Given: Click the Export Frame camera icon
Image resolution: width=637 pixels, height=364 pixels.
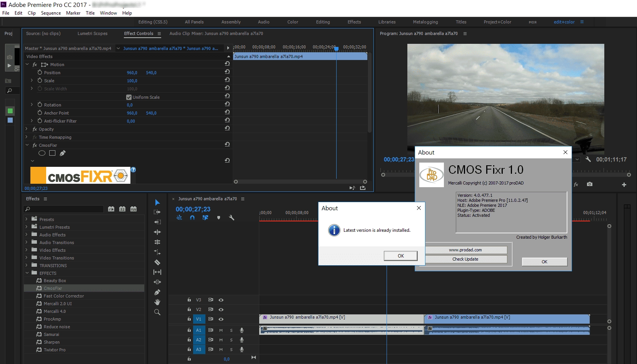Looking at the screenshot, I should [590, 184].
